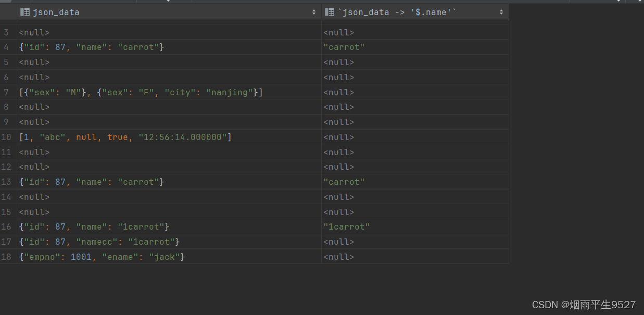
Task: Sort by clicking the json_data column header
Action: (x=57, y=11)
